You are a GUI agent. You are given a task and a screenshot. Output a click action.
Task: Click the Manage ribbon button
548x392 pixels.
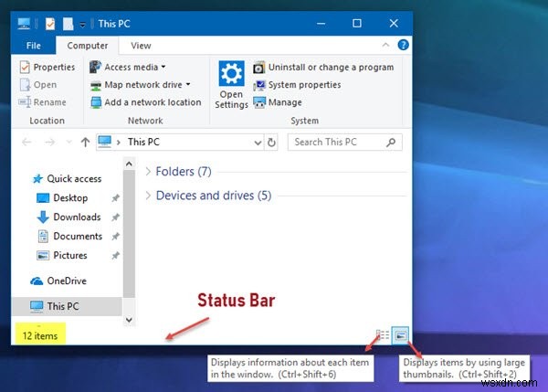click(x=278, y=102)
